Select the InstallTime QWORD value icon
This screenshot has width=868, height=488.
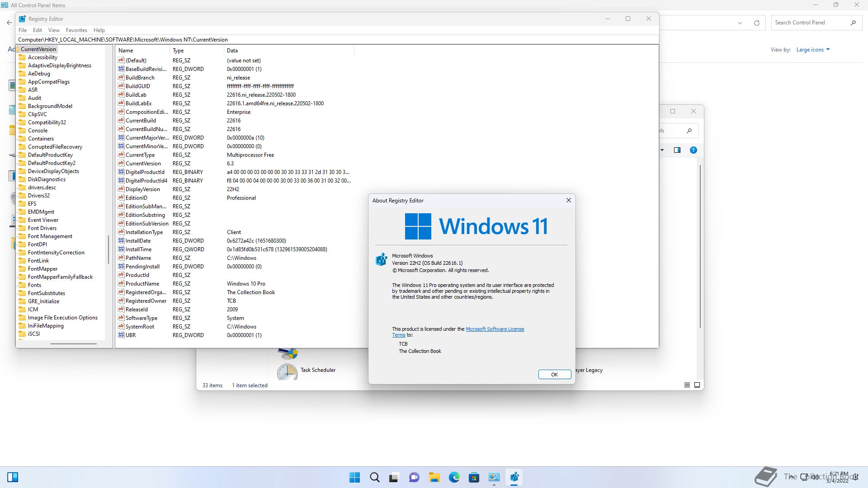point(121,249)
